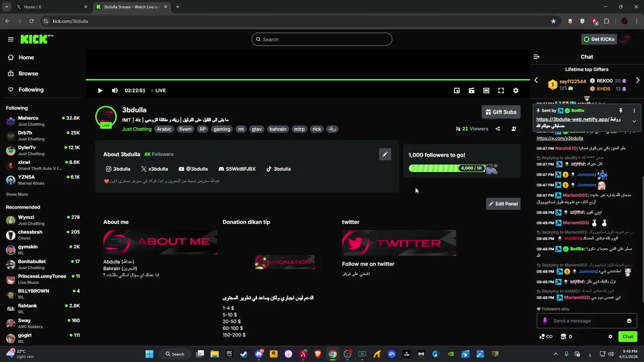
Task: Open Steam from the taskbar
Action: 244,354
